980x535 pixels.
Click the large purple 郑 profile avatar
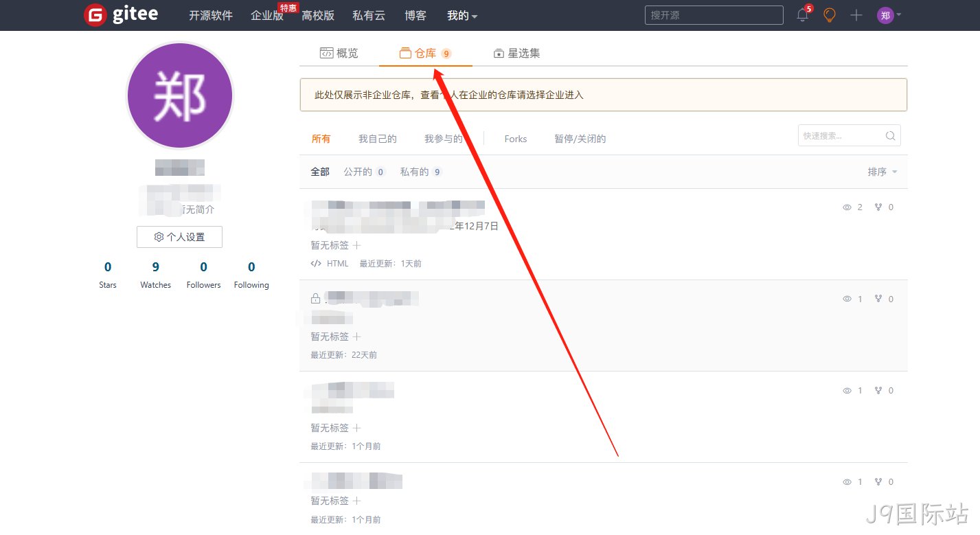(x=180, y=95)
